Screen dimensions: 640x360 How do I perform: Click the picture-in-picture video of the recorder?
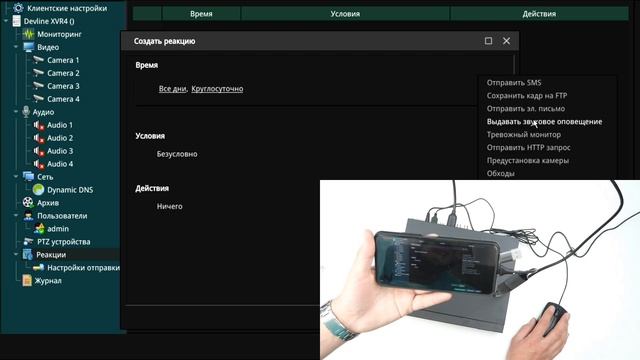(x=480, y=270)
